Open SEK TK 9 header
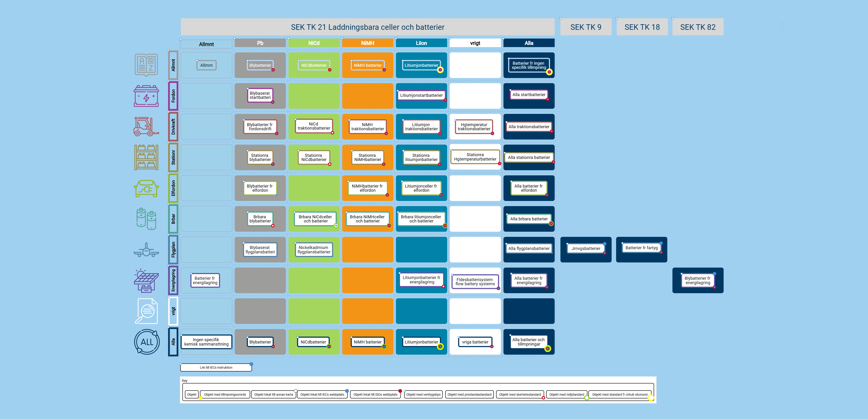The height and width of the screenshot is (419, 868). point(586,27)
